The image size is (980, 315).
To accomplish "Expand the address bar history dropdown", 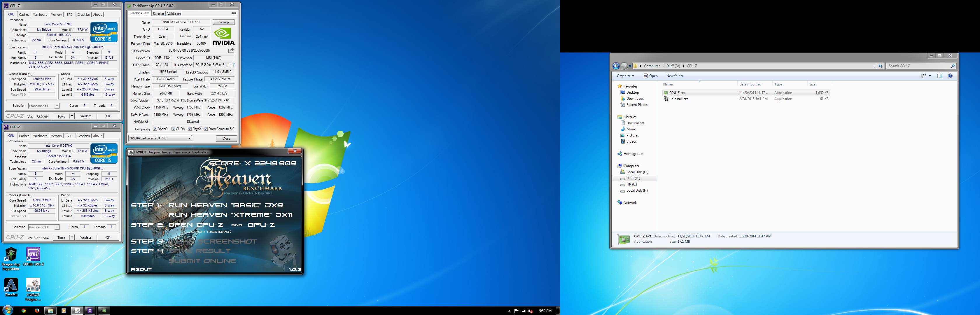I will [x=874, y=66].
